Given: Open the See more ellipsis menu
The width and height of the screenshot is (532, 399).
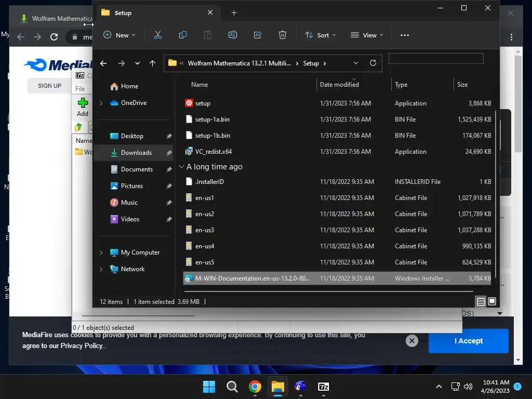Looking at the screenshot, I should (x=404, y=35).
